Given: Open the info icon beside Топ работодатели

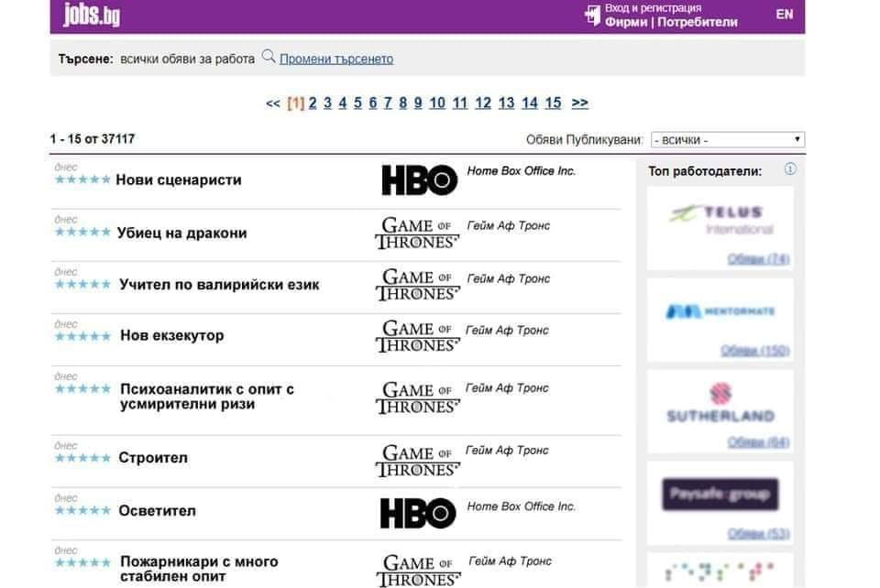Looking at the screenshot, I should point(789,169).
